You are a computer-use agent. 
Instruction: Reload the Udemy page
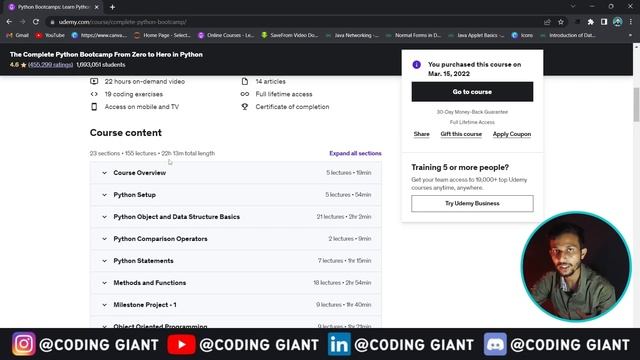coord(36,22)
